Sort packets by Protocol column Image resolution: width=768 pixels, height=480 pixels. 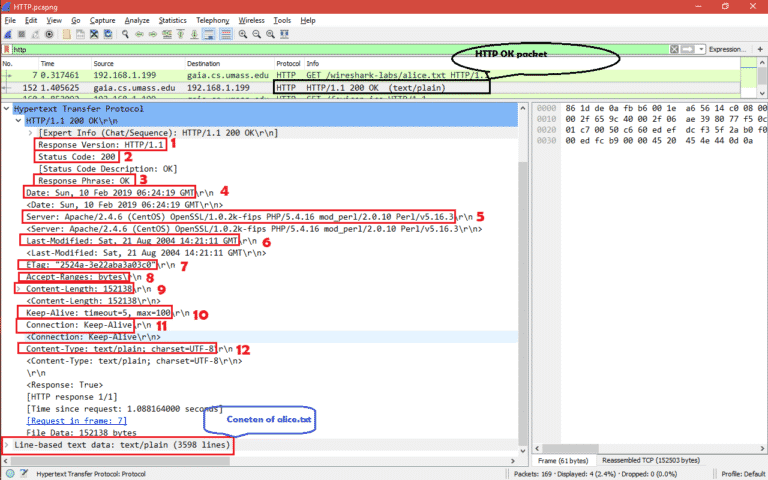point(288,64)
